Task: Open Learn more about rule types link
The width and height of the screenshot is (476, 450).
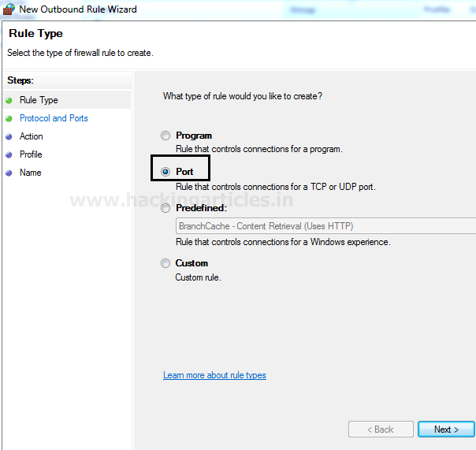Action: coord(214,375)
